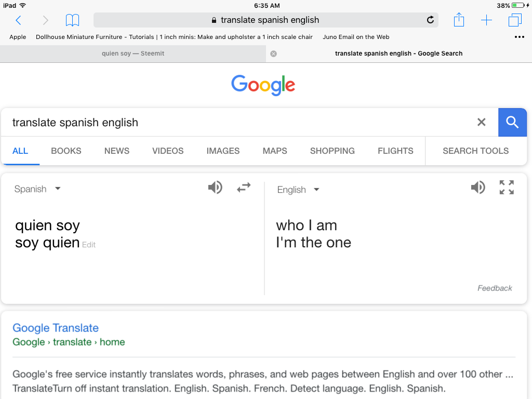
Task: Open the Dollhouse Miniature Furniture bookmark
Action: coord(174,37)
